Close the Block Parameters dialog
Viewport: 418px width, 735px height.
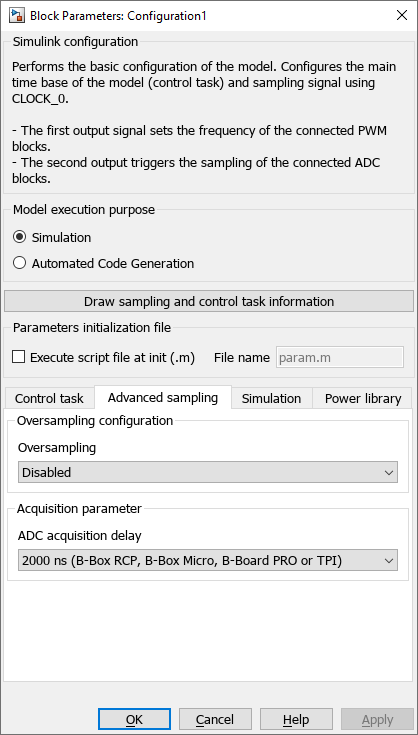pos(402,15)
